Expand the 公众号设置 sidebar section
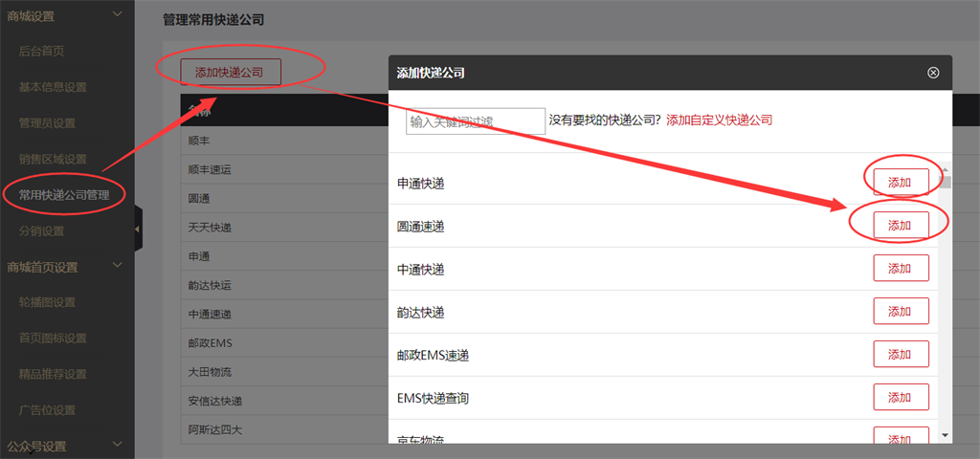This screenshot has height=459, width=980. coord(117,444)
